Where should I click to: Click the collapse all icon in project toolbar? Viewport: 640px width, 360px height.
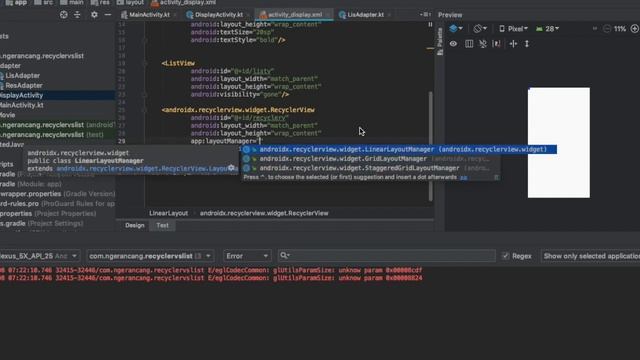77,15
